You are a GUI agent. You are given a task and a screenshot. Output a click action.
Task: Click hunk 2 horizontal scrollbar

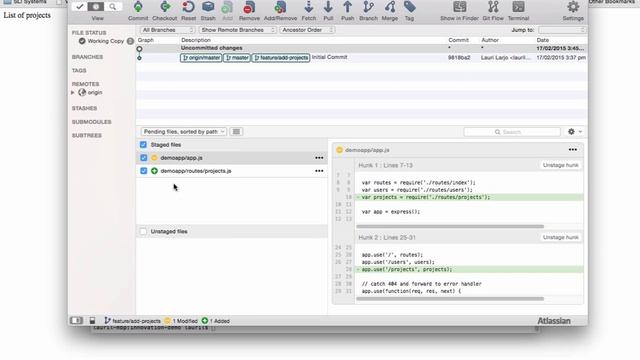(450, 298)
